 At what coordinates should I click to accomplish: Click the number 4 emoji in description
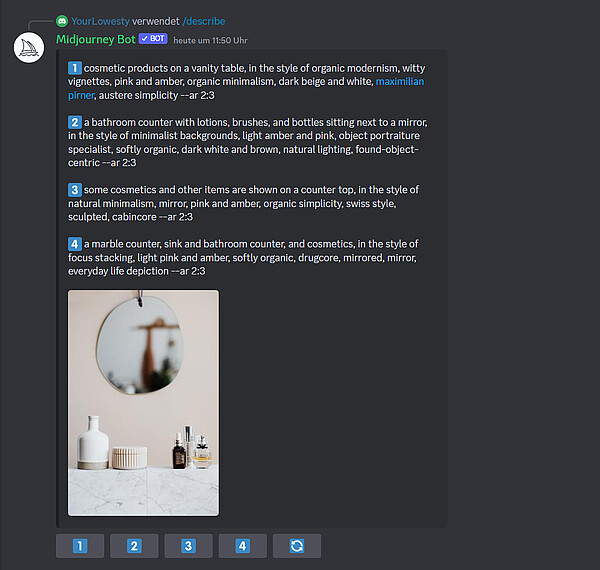[75, 244]
